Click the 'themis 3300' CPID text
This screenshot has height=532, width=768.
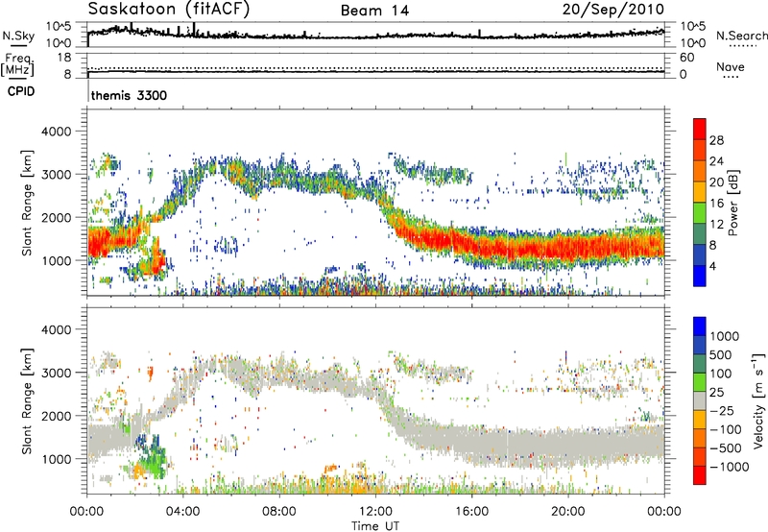pyautogui.click(x=129, y=95)
